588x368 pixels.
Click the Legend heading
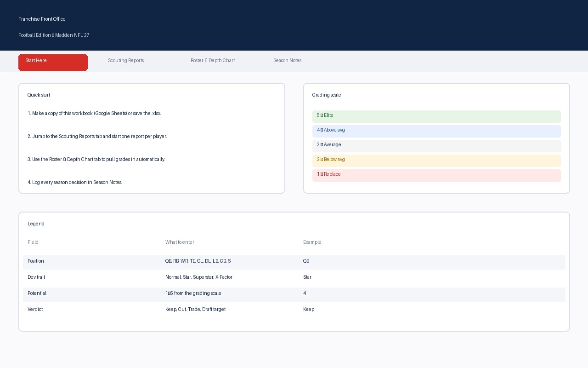pos(36,224)
